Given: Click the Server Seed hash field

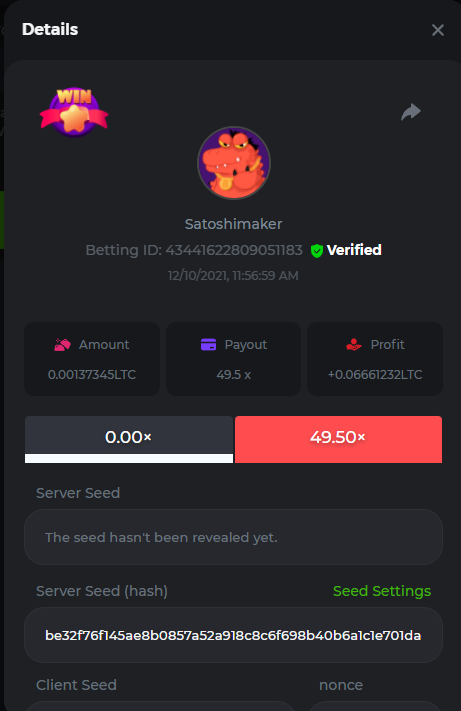Looking at the screenshot, I should point(233,635).
